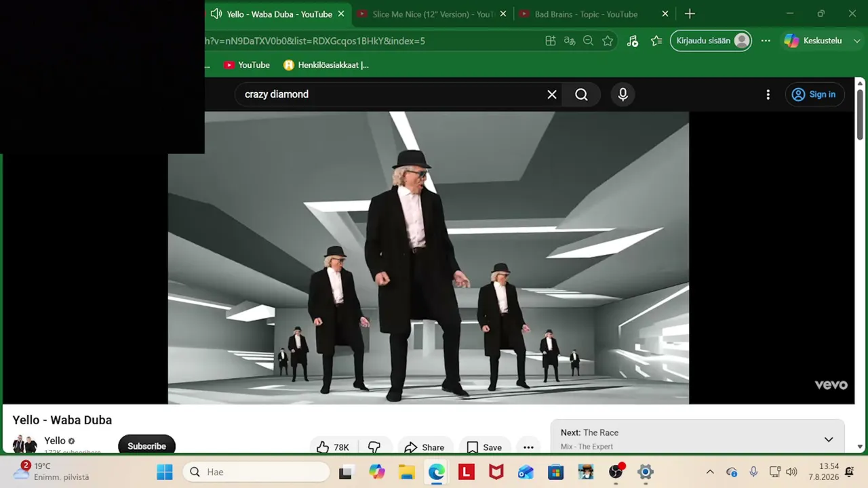Open the red L app on taskbar
868x488 pixels.
click(467, 472)
